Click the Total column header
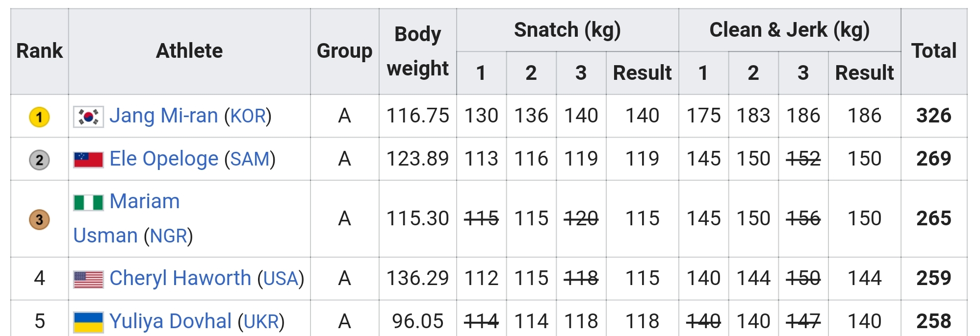This screenshot has height=336, width=980. pyautogui.click(x=933, y=51)
